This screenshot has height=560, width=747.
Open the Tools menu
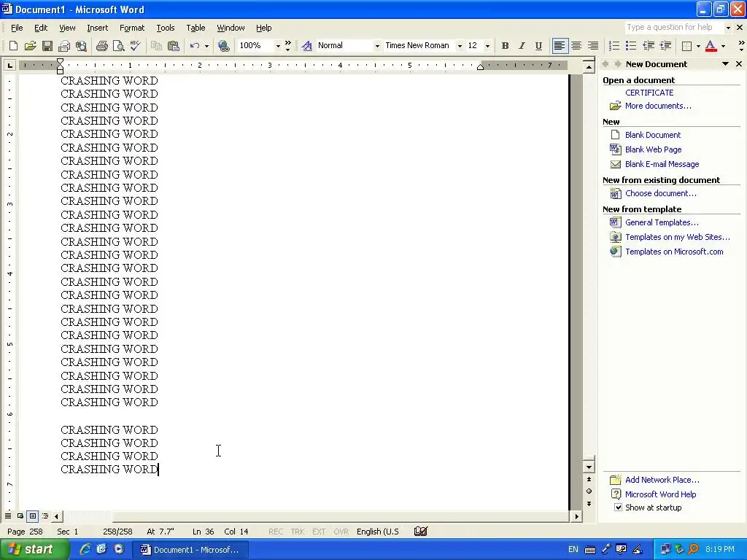coord(166,28)
